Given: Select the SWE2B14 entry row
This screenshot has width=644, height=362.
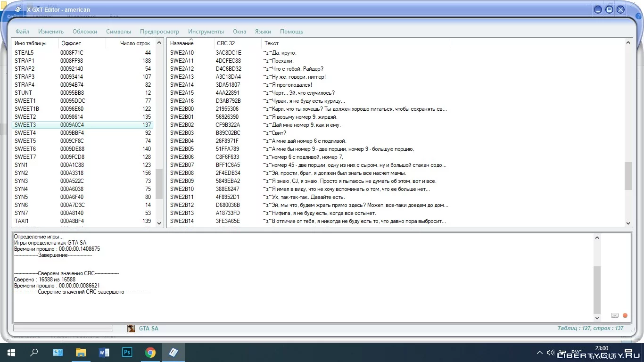Looking at the screenshot, I should pyautogui.click(x=309, y=221).
